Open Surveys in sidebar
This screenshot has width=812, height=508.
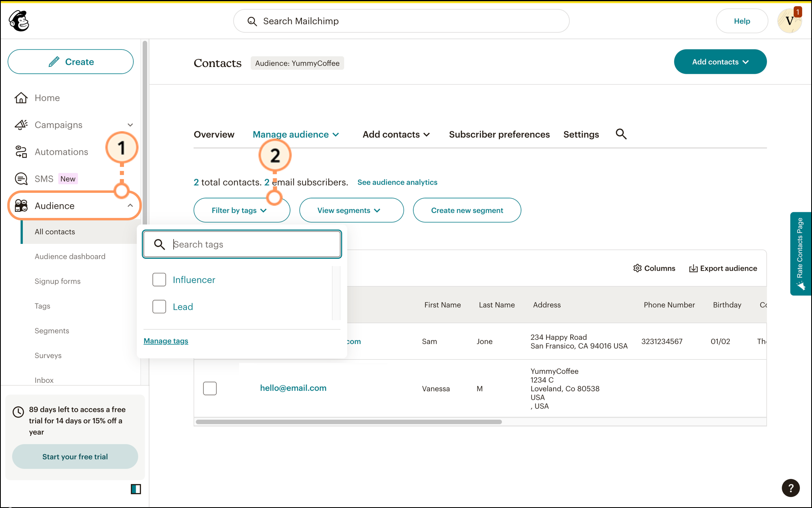point(48,355)
